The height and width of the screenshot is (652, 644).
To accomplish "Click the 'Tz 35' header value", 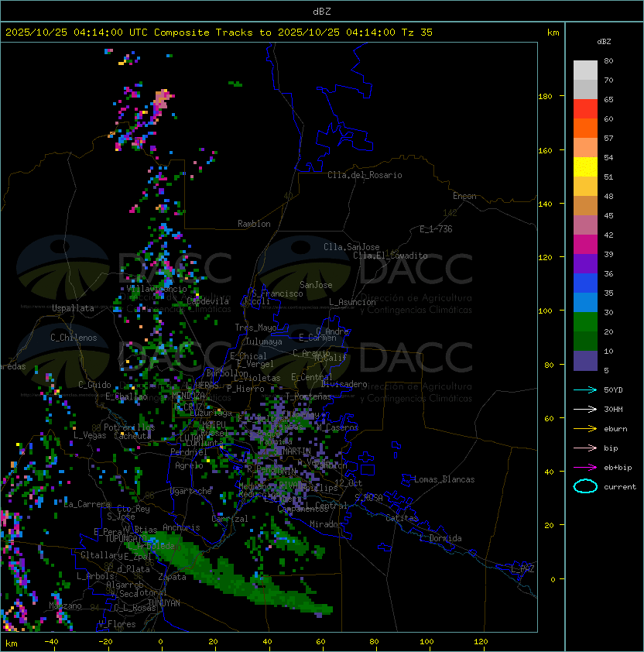I will [x=417, y=33].
